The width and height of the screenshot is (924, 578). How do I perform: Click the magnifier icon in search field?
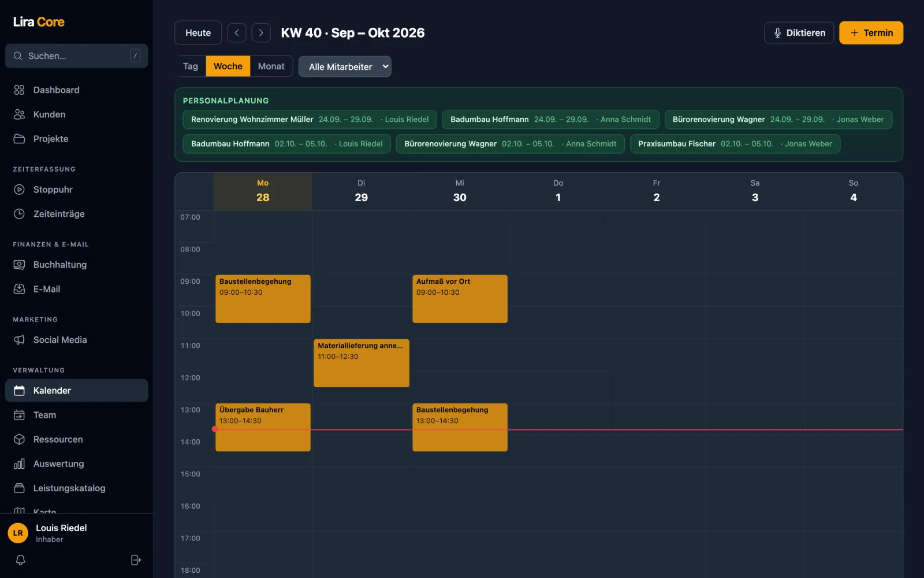(18, 56)
